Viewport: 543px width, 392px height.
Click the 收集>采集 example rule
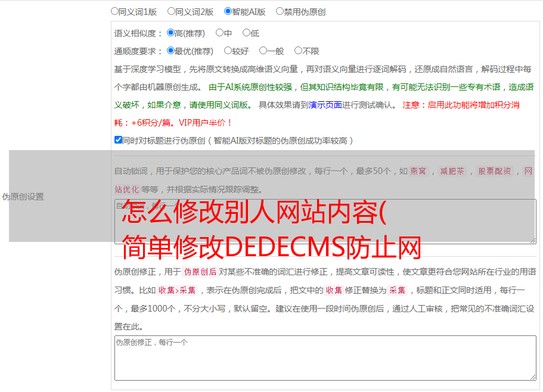pyautogui.click(x=177, y=290)
